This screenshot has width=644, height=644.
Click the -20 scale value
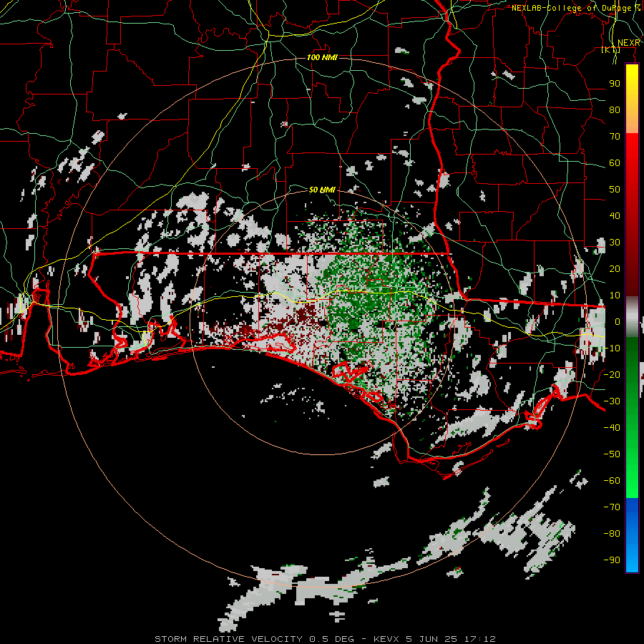(612, 374)
